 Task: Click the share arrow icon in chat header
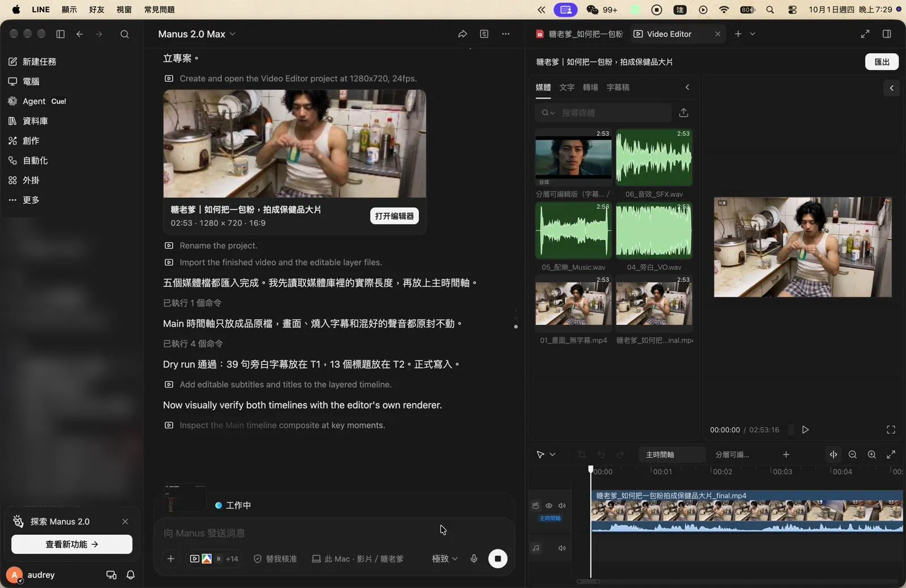[x=463, y=34]
